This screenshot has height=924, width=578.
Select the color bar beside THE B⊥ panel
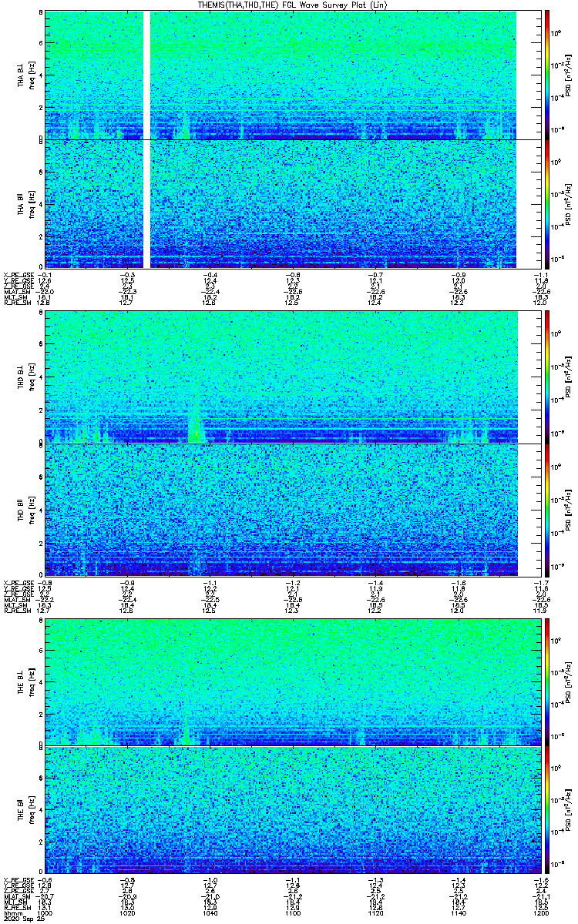tap(546, 681)
